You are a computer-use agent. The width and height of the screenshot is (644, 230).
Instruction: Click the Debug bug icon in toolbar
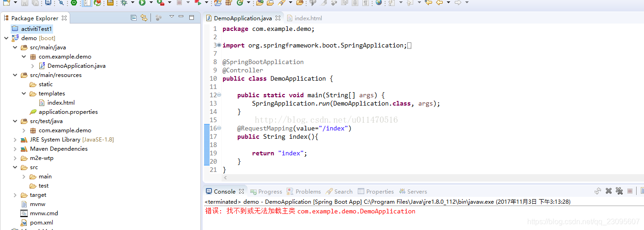tap(124, 3)
